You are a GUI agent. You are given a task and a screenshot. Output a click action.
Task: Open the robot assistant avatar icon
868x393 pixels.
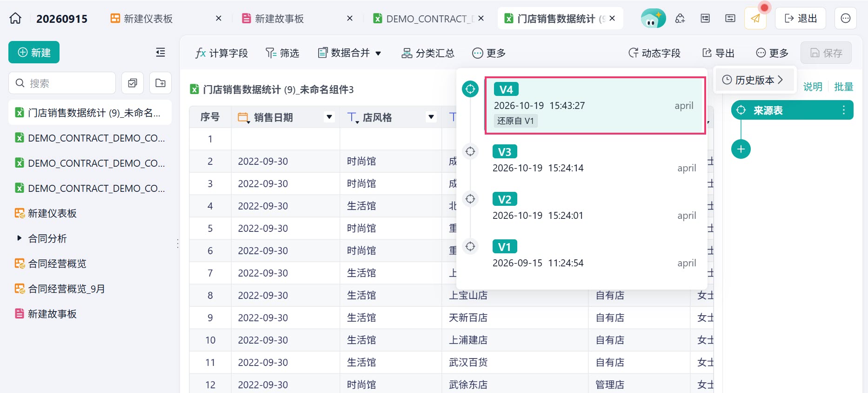click(653, 19)
